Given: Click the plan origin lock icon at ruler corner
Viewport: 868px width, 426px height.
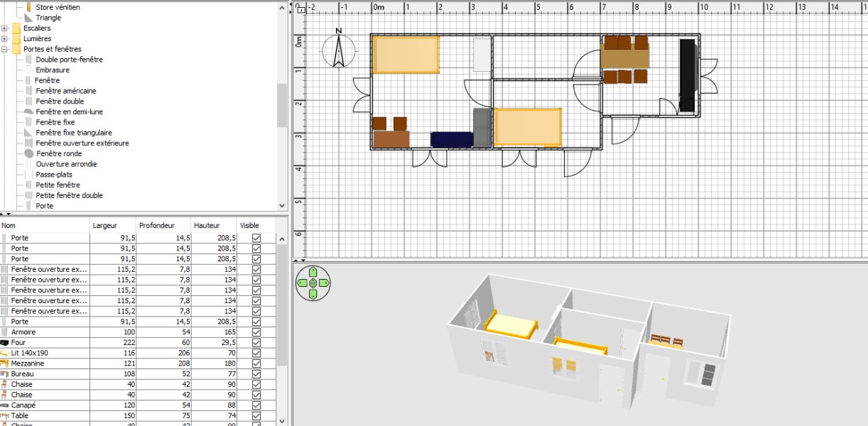Looking at the screenshot, I should 300,8.
